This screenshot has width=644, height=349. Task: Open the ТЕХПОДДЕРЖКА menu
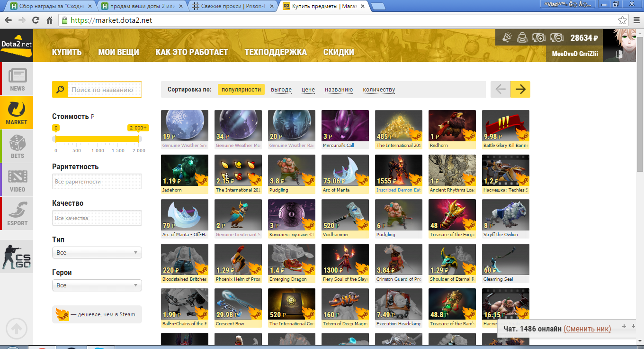pos(276,52)
